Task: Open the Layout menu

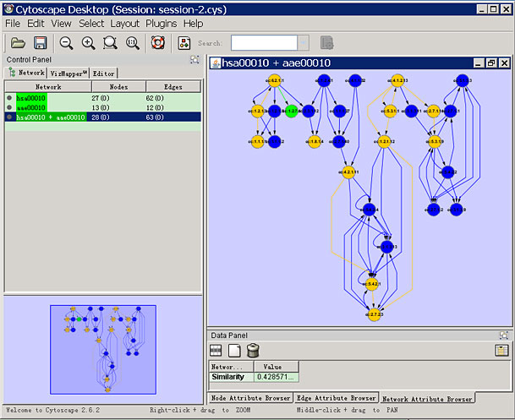Action: tap(125, 24)
